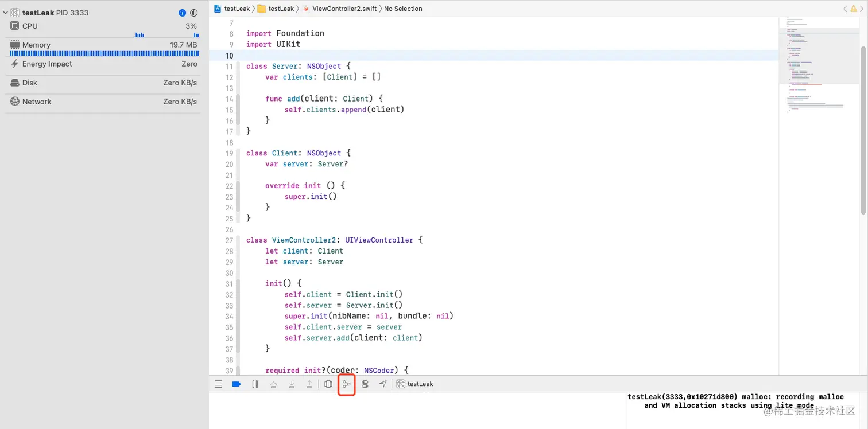The width and height of the screenshot is (868, 429).
Task: Click the Energy Impact lightning bolt icon
Action: click(15, 64)
